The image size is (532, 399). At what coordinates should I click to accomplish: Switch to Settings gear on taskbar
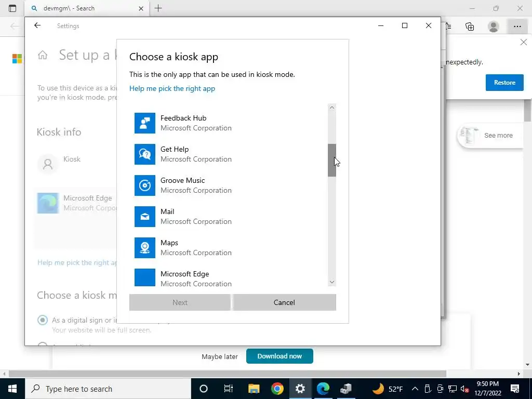coord(300,389)
